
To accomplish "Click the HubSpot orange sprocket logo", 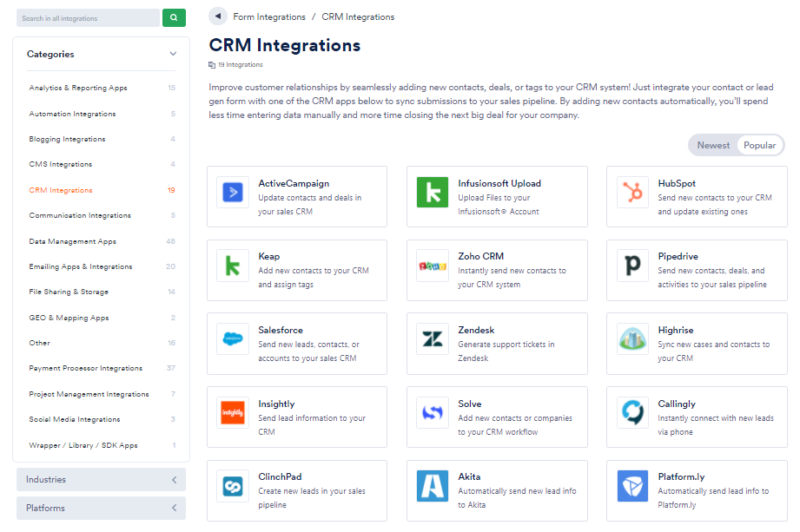I will click(x=632, y=192).
